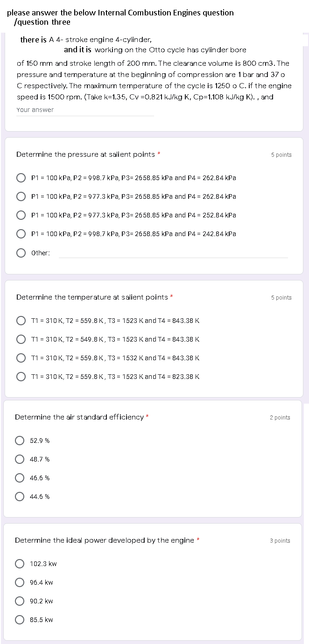This screenshot has width=309, height=644.
Task: Pick pressure option ending in P4 = 252.84 kPa
Action: 21,215
